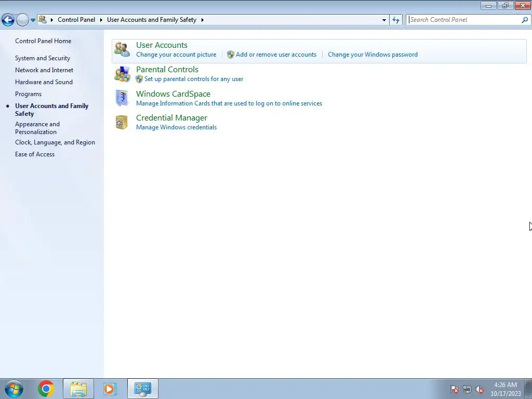Click the Refresh button

395,20
